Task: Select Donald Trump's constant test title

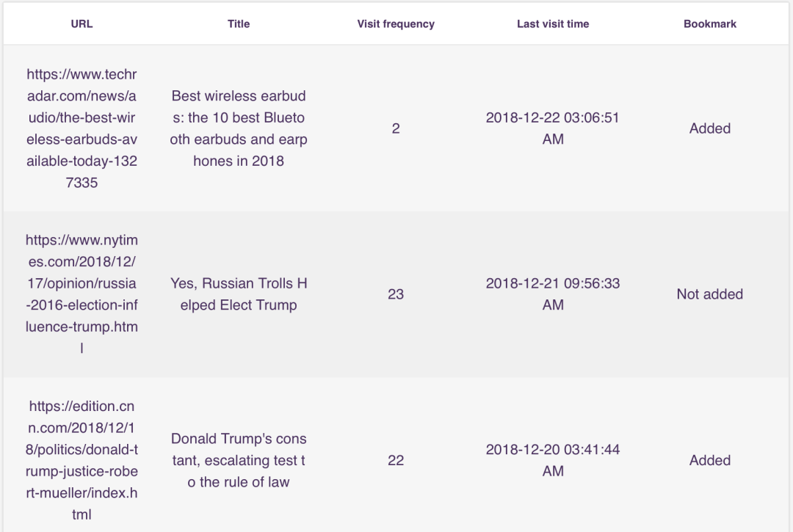Action: [238, 460]
